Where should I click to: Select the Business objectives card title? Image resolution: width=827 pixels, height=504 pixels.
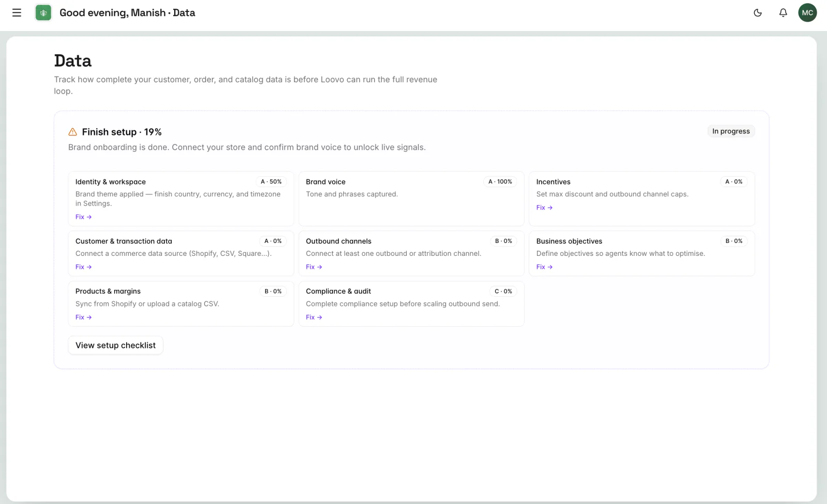tap(569, 241)
